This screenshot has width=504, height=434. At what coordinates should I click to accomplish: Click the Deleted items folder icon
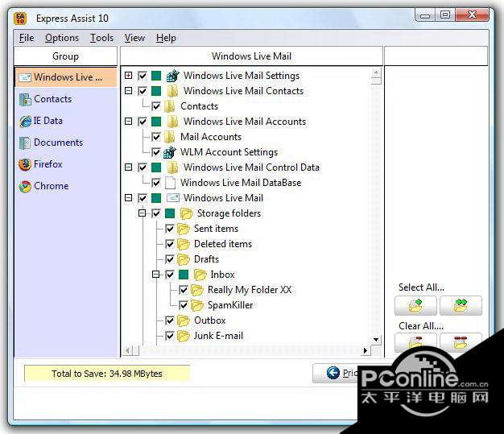(184, 244)
